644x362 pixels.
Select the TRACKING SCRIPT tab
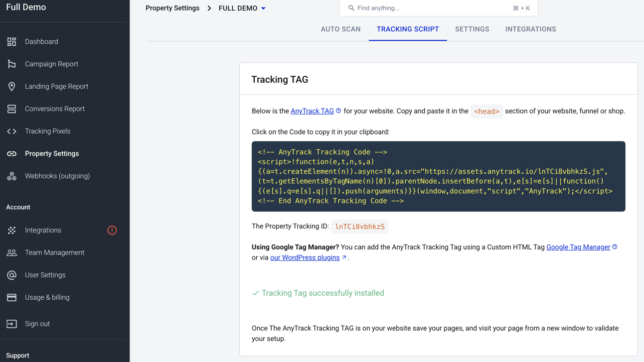coord(408,29)
